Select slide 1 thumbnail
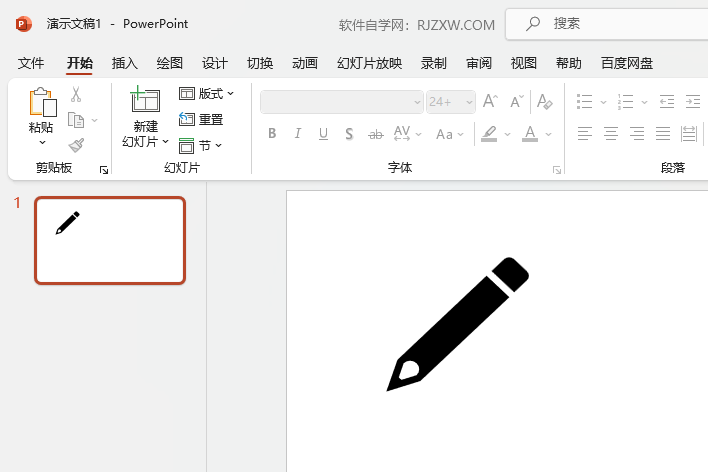 pyautogui.click(x=110, y=240)
